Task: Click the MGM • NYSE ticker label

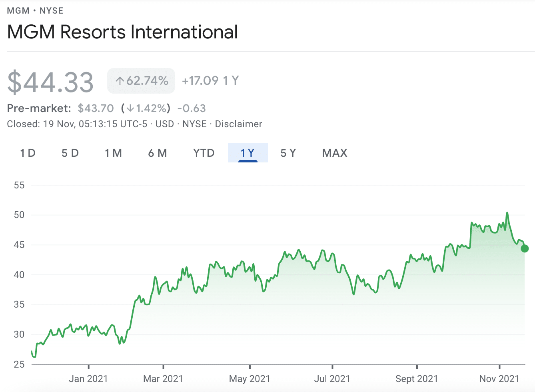Action: (35, 10)
